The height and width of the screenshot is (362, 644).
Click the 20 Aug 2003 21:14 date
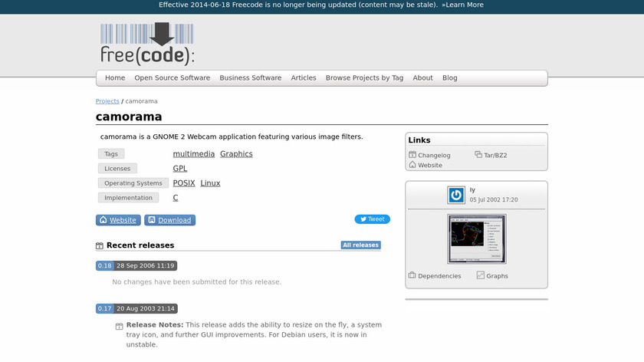[x=146, y=308]
